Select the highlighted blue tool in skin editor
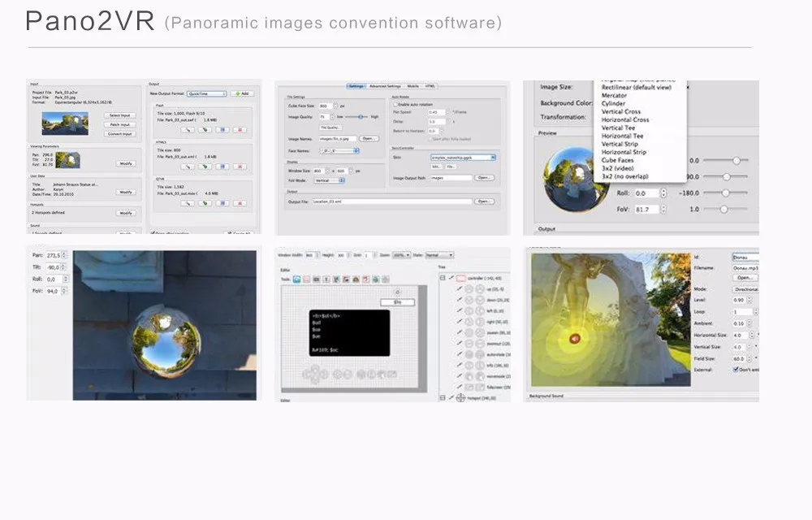Screen dimensions: 812x520 (x=296, y=279)
